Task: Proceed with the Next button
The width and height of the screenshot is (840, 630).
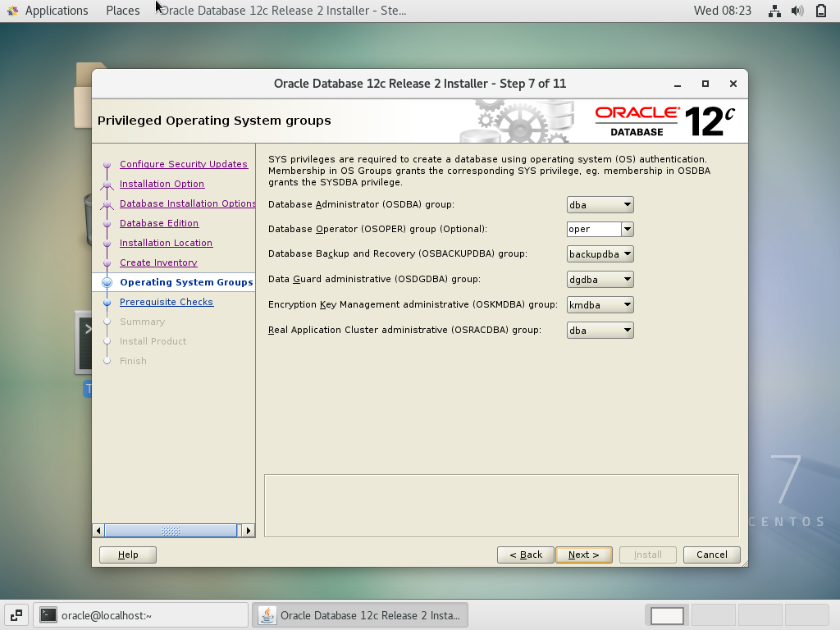Action: [x=584, y=555]
